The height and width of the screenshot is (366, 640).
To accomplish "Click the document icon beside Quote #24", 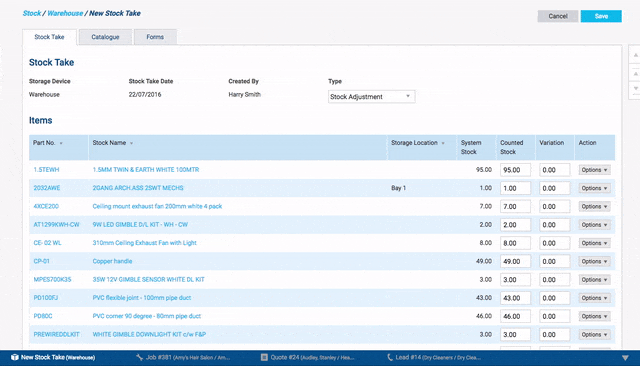I will click(x=264, y=357).
